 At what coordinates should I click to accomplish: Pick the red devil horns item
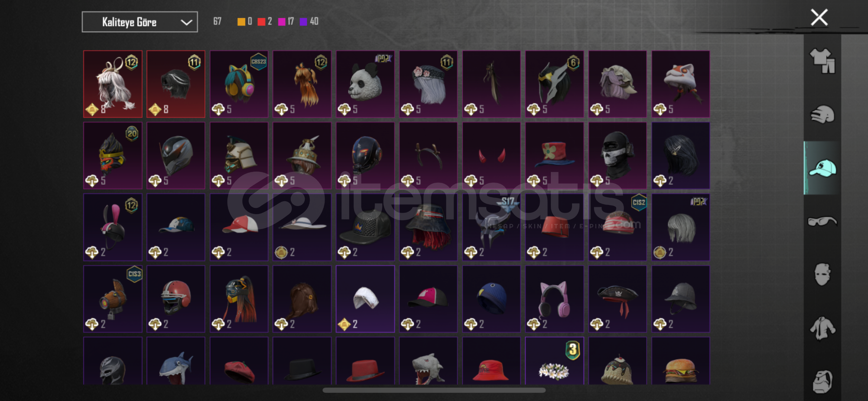tap(491, 156)
